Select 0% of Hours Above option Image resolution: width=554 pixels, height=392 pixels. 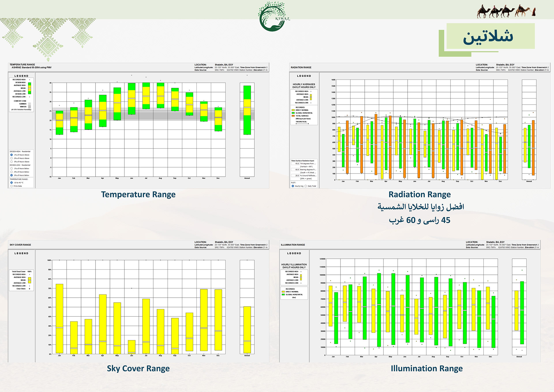(x=12, y=162)
